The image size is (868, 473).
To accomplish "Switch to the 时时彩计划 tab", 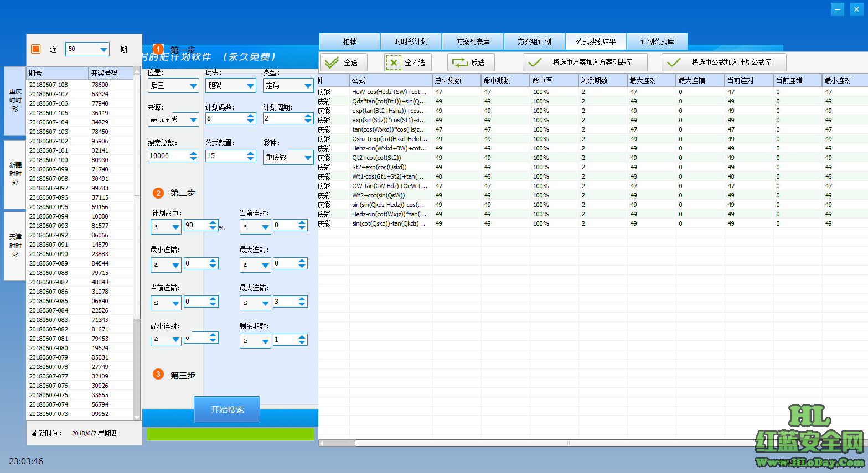I will click(x=411, y=41).
